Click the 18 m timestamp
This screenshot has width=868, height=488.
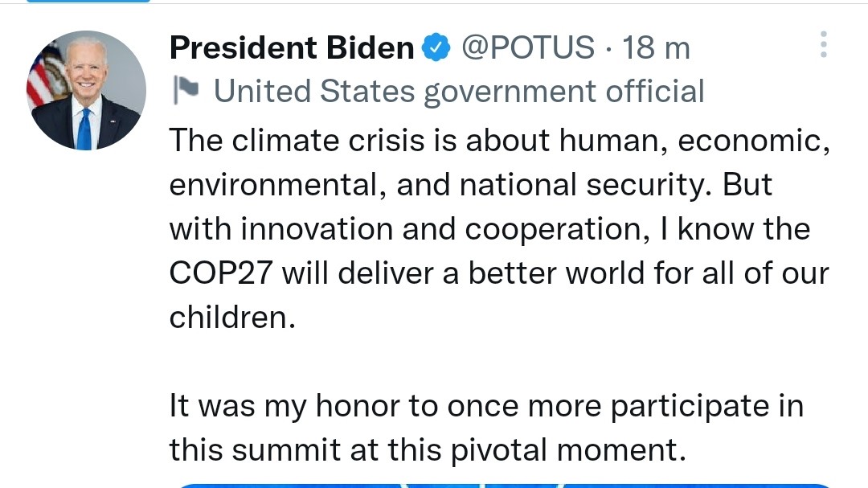point(656,48)
